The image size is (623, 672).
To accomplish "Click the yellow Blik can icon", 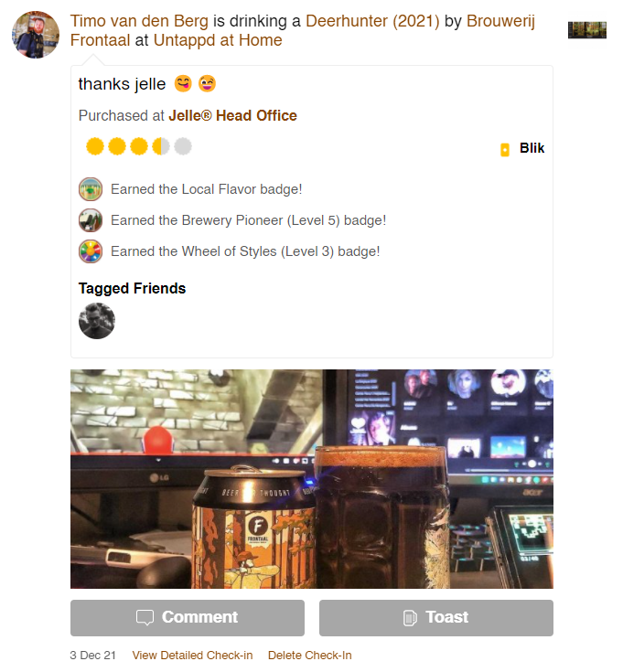I will [x=505, y=150].
